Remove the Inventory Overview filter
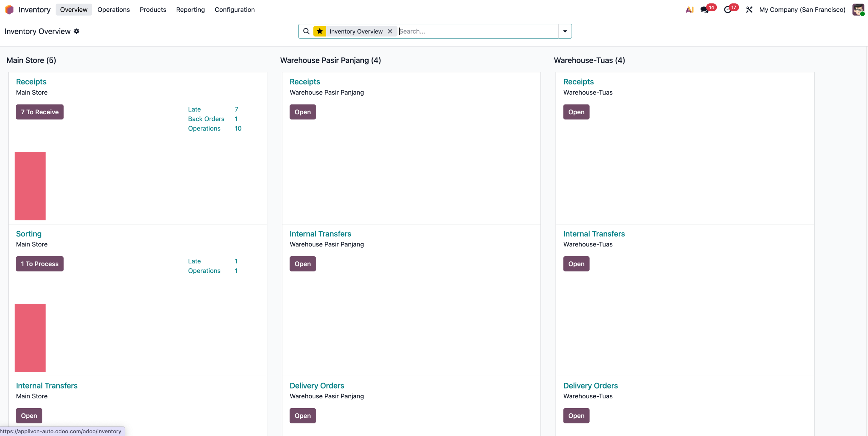This screenshot has width=868, height=436. coord(390,31)
